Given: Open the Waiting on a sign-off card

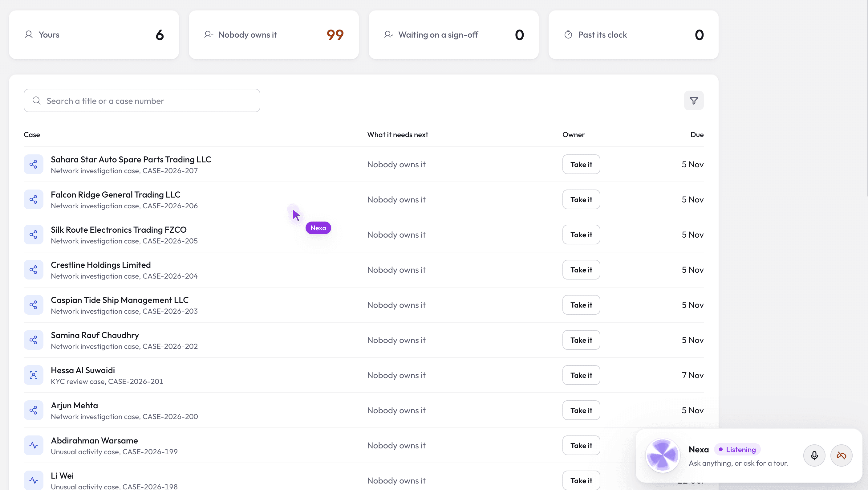Looking at the screenshot, I should (453, 35).
